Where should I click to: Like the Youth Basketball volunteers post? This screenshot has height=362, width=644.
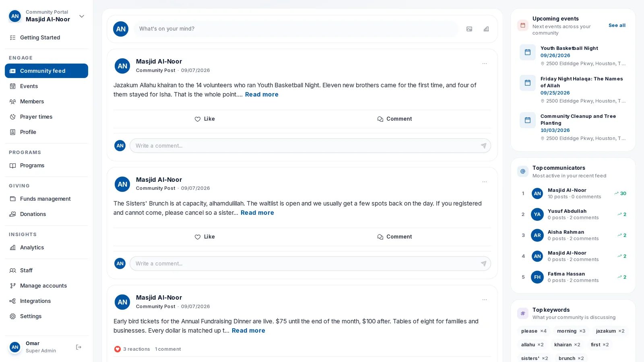click(205, 119)
